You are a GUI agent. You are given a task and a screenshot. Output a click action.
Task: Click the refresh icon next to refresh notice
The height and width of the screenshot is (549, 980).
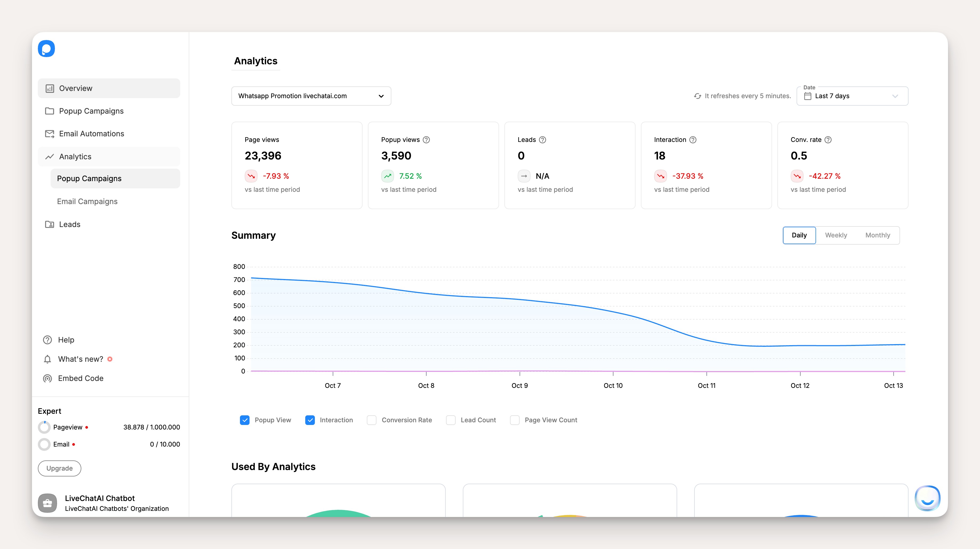coord(698,96)
